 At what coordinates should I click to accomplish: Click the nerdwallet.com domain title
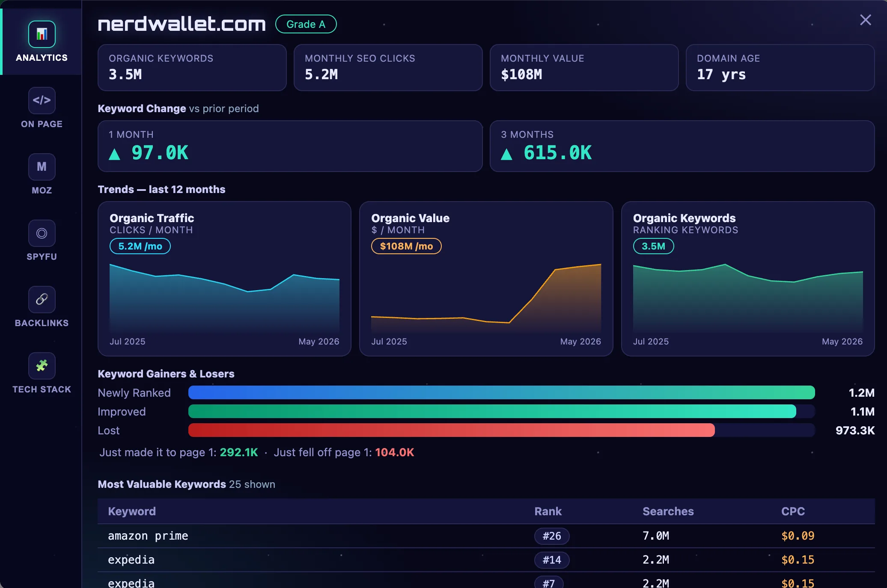(x=182, y=24)
